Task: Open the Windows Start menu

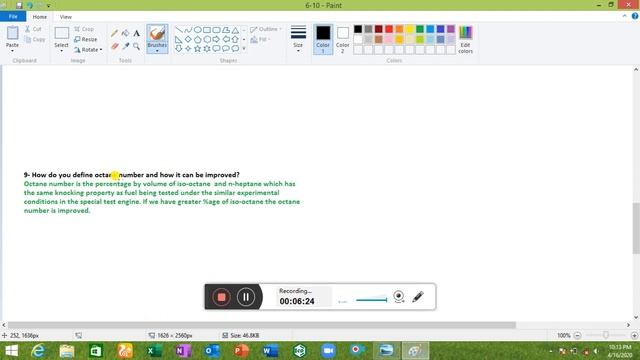Action: click(11, 351)
